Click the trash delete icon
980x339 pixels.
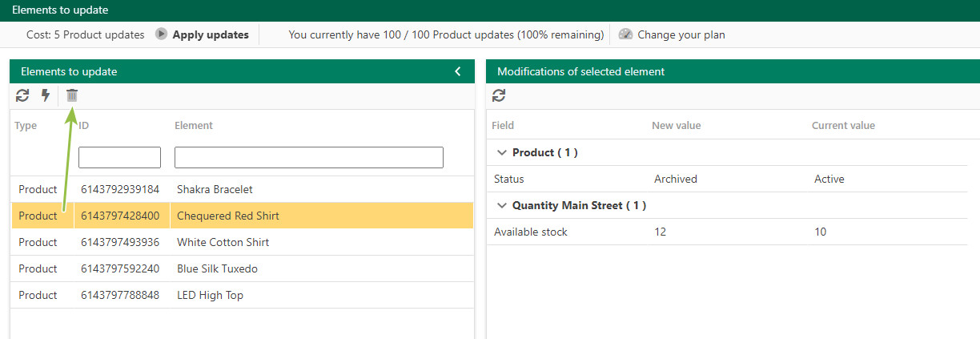point(72,95)
